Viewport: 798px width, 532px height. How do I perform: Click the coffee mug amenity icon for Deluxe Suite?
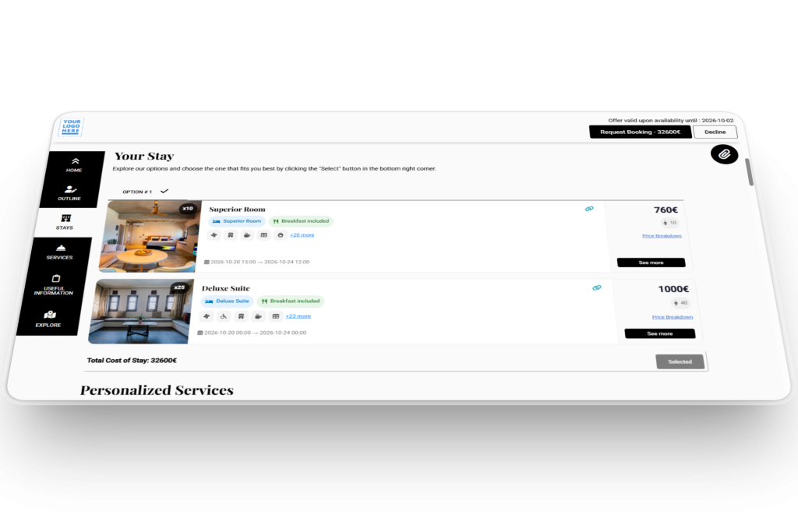(x=259, y=316)
